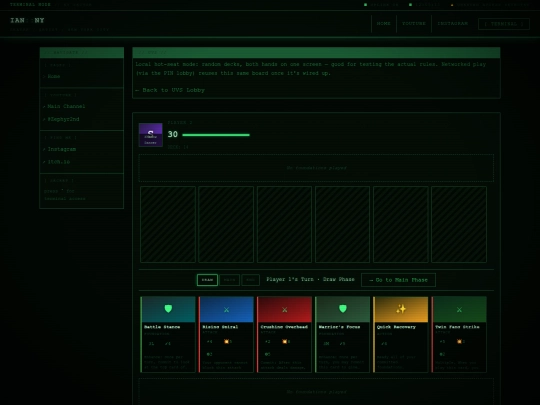Image resolution: width=540 pixels, height=405 pixels.
Task: Select the MAIN phase indicator
Action: tap(229, 280)
